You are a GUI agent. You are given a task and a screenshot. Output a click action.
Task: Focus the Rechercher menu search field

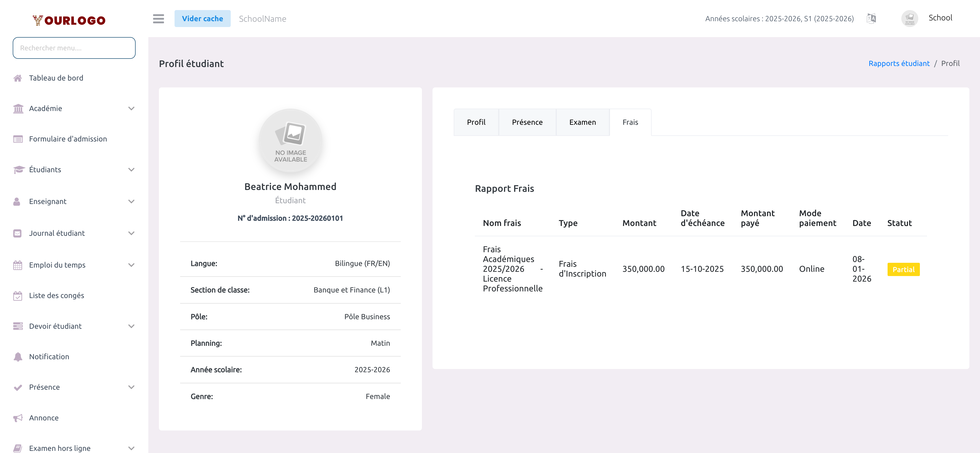pos(74,48)
